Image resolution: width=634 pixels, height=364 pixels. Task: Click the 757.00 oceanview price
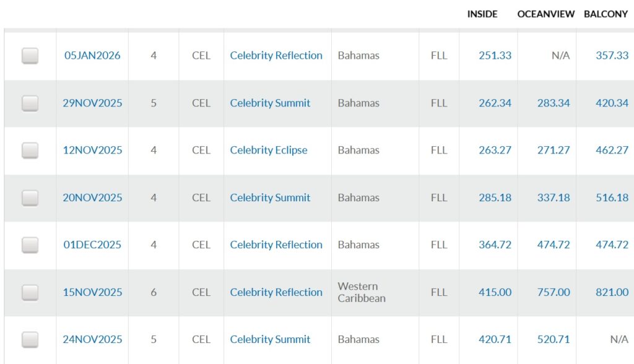[554, 292]
